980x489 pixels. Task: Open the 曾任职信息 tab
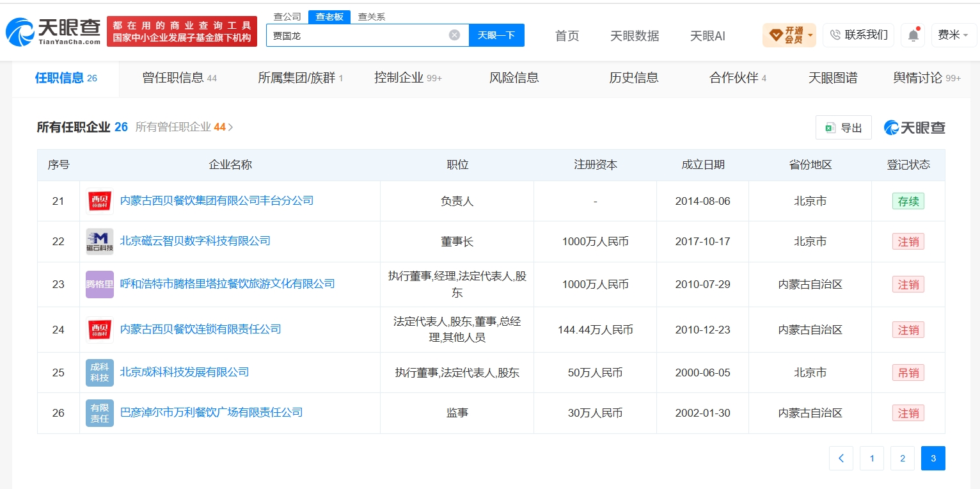[180, 78]
